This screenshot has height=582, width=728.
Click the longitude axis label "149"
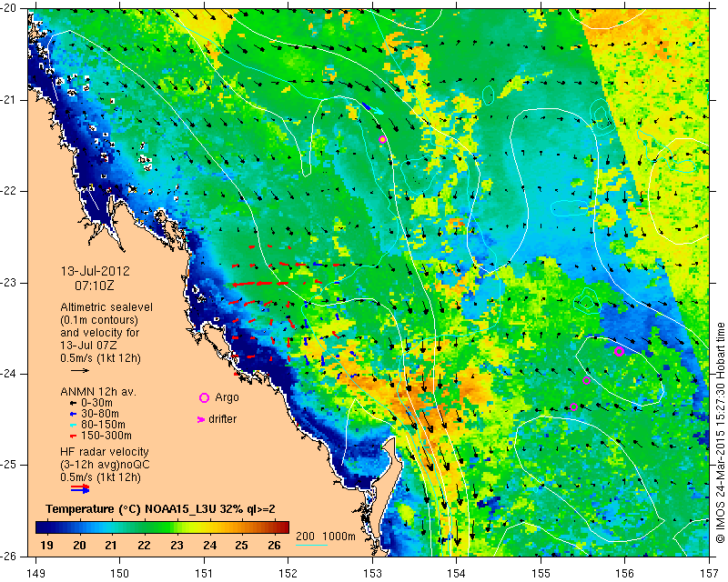[x=35, y=573]
